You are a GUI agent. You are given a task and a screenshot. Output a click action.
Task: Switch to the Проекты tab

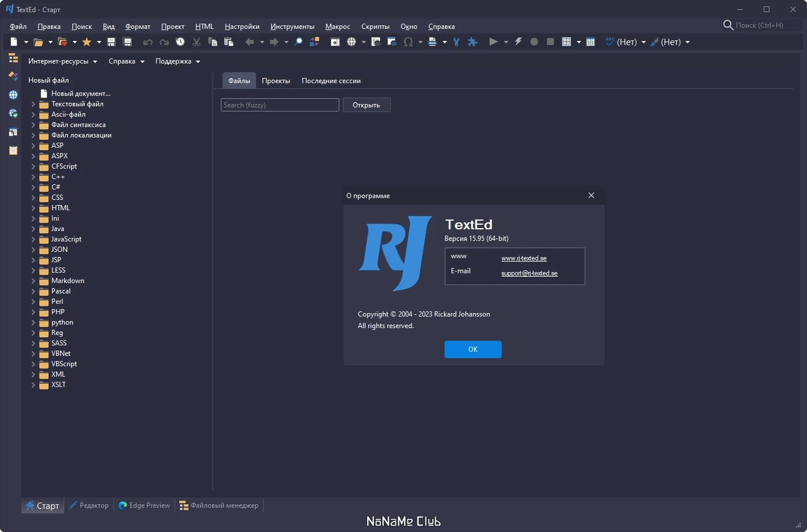tap(276, 81)
